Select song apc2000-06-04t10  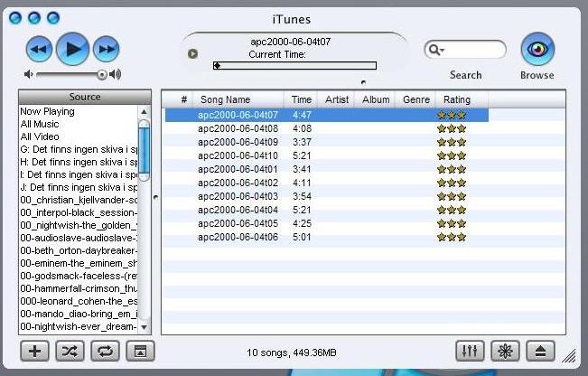click(327, 155)
